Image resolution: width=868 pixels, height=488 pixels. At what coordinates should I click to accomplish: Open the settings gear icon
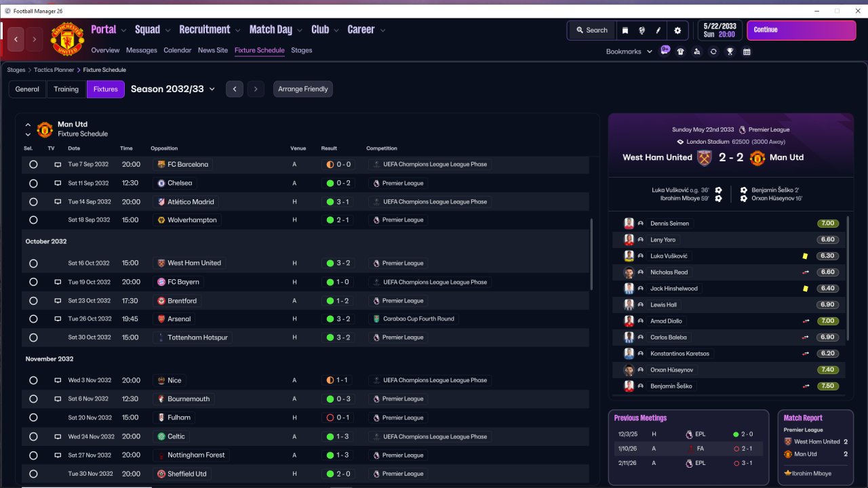(x=677, y=30)
